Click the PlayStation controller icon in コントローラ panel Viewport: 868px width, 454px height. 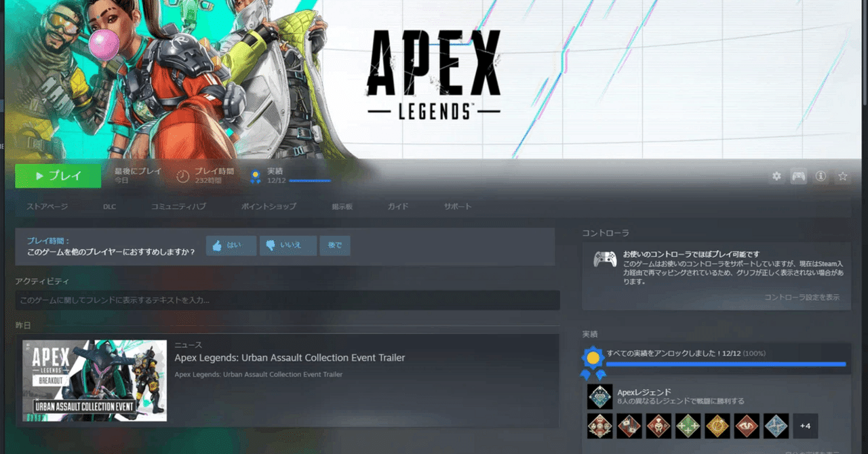[x=604, y=258]
